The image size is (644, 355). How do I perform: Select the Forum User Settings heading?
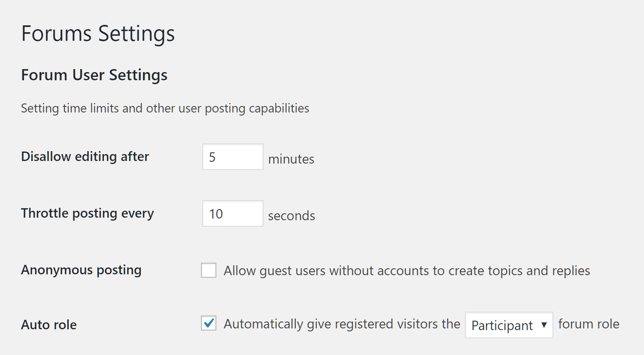coord(94,75)
